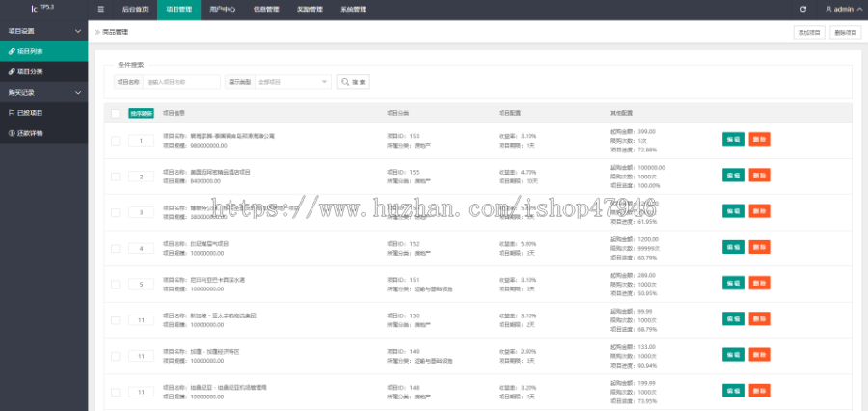Open the 信息管理 top navigation tab
The image size is (868, 411).
coord(266,10)
